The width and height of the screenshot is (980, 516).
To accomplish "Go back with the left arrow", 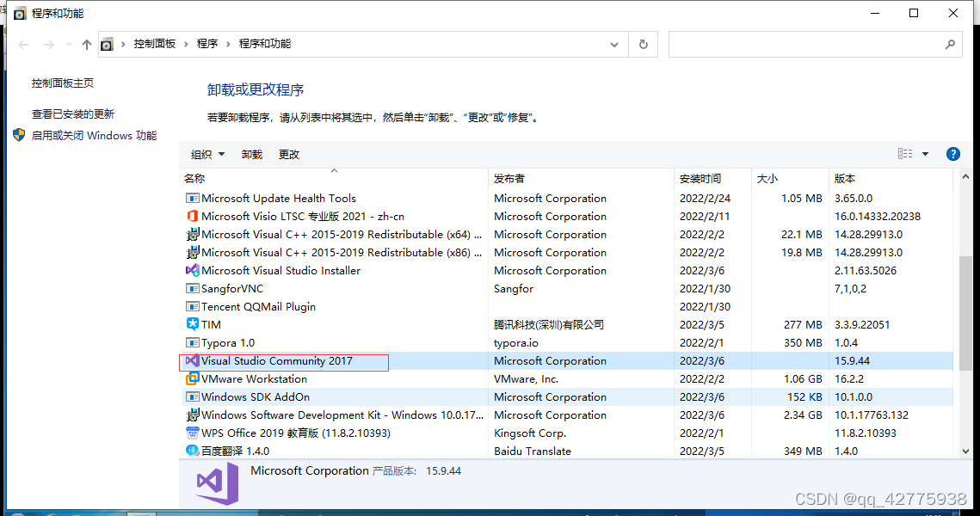I will [x=24, y=45].
